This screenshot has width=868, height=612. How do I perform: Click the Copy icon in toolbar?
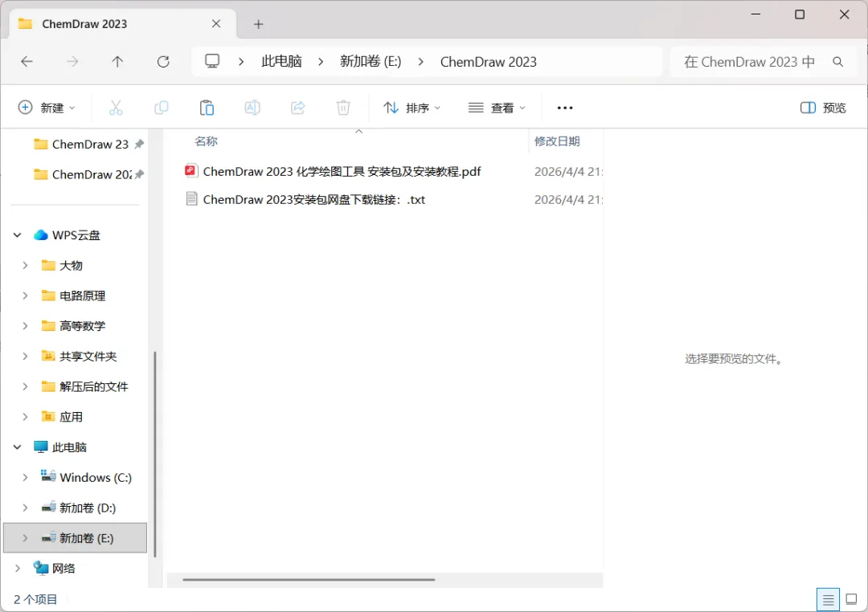click(161, 108)
